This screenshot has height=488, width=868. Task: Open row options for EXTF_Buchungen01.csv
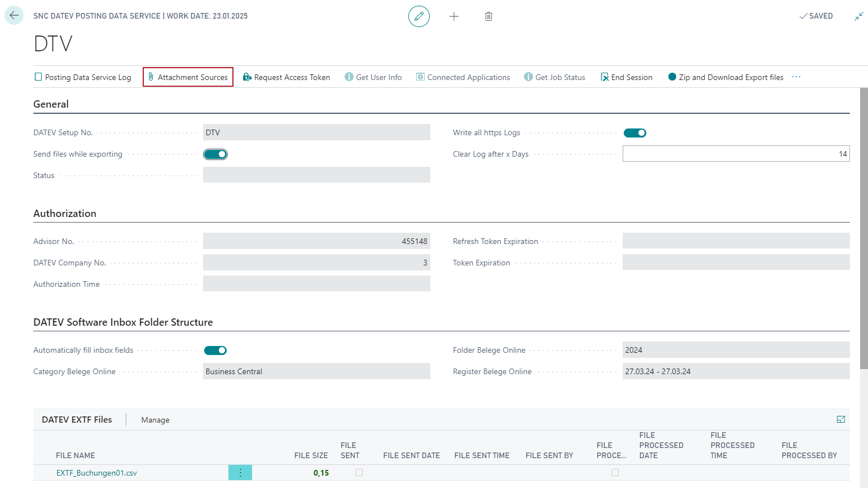(x=240, y=473)
